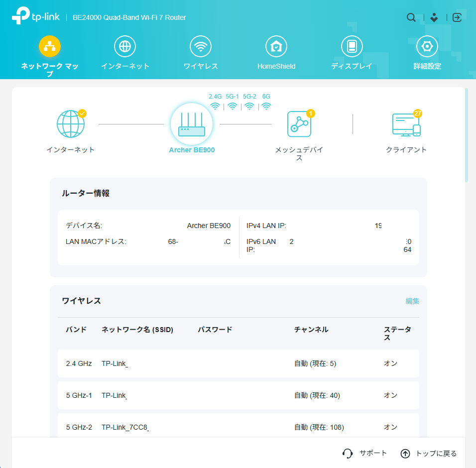The width and height of the screenshot is (476, 468).
Task: Click the バンド column header
Action: click(x=76, y=330)
